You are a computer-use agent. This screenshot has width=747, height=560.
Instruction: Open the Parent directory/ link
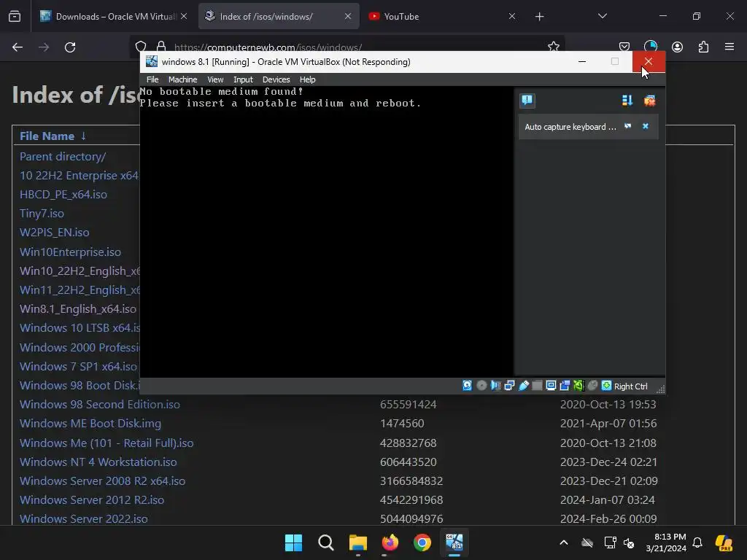[63, 157]
